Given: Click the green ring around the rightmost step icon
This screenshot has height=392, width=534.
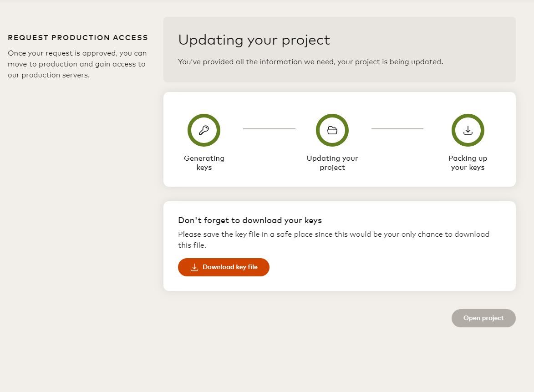Looking at the screenshot, I should (454, 130).
